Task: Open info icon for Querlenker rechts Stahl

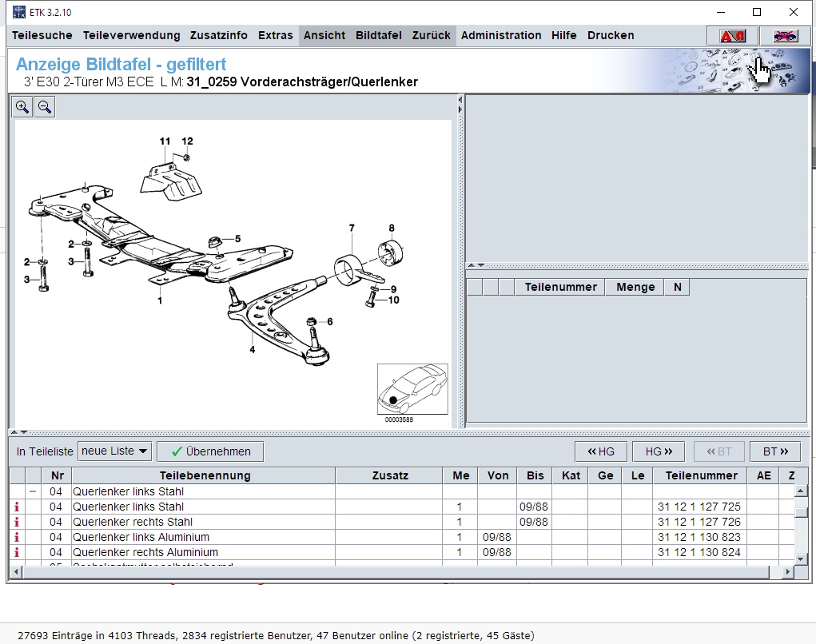Action: pyautogui.click(x=17, y=522)
